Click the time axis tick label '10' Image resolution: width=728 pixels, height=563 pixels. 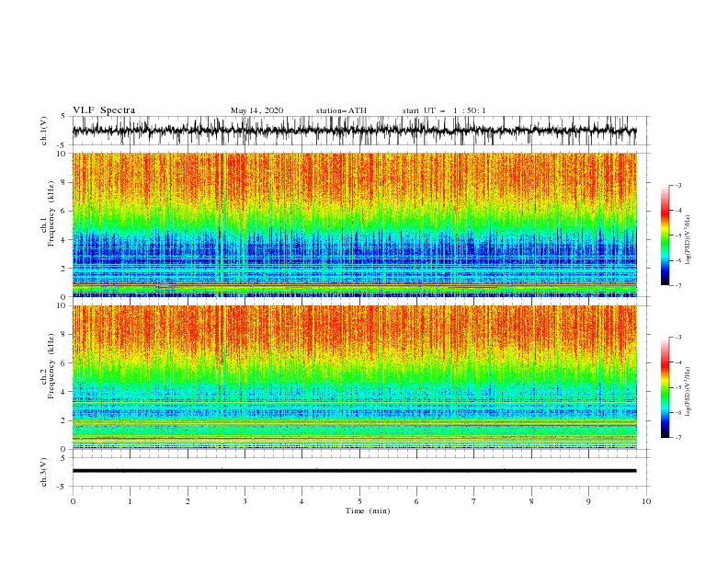point(646,501)
